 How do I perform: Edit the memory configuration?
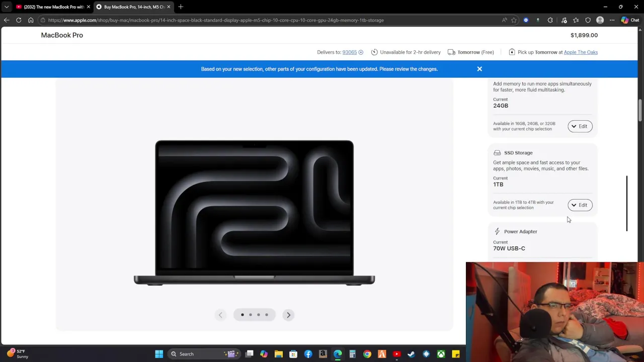tap(580, 126)
